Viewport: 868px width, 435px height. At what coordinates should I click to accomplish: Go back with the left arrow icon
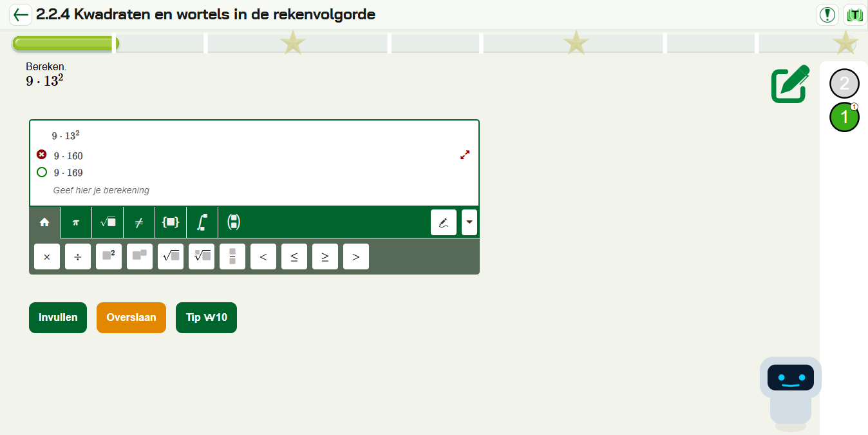tap(21, 14)
